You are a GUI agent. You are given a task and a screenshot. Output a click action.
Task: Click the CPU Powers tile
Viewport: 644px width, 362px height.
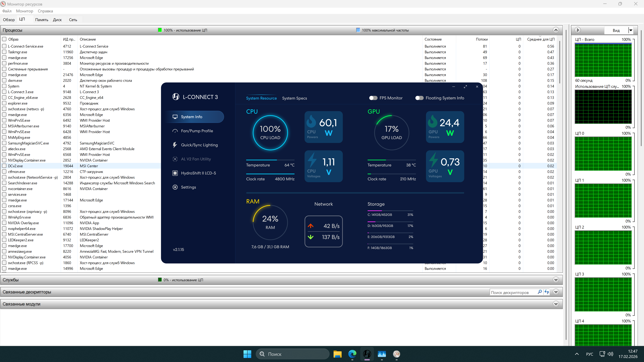(x=323, y=127)
